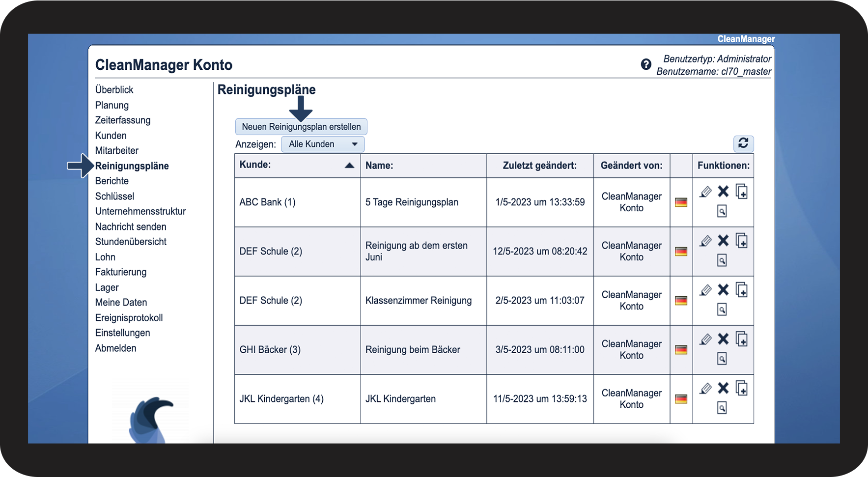Go to Fakturierung in the sidebar

coord(121,272)
